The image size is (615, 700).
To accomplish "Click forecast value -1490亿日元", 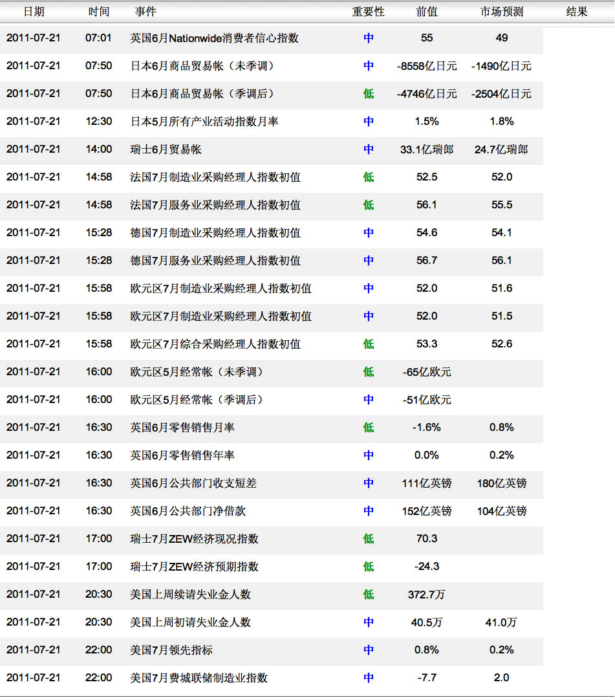I will tap(502, 66).
